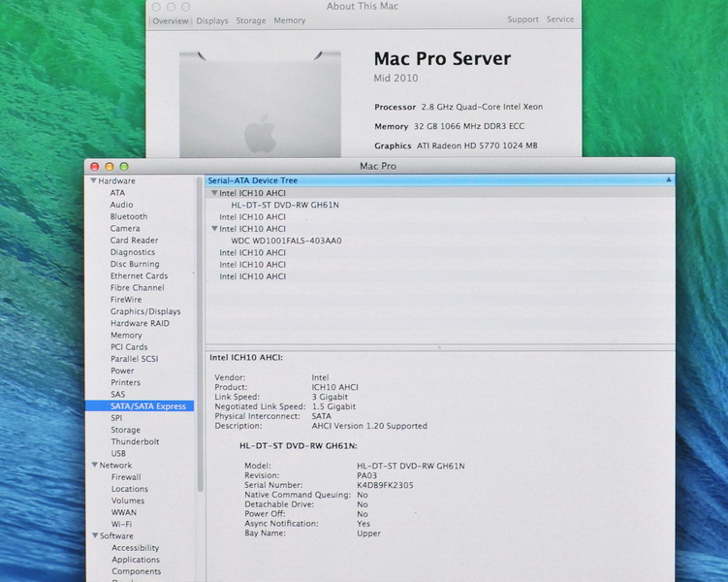Select Fibre Channel in the sidebar

pyautogui.click(x=137, y=287)
